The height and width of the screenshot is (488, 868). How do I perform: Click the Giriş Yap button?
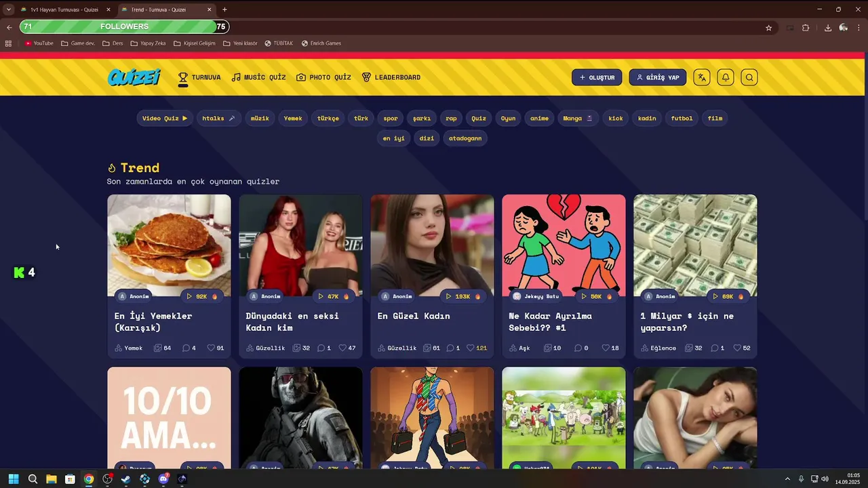(658, 77)
